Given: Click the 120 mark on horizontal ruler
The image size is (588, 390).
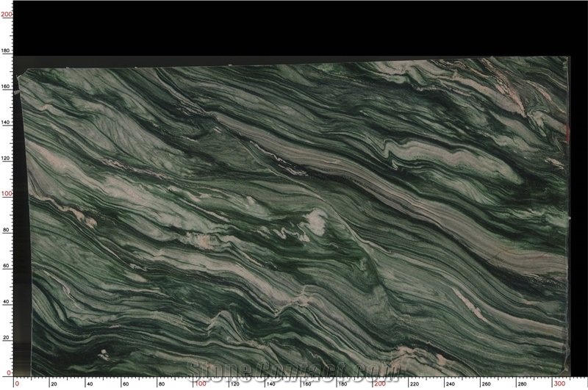Looking at the screenshot, I should (x=234, y=384).
